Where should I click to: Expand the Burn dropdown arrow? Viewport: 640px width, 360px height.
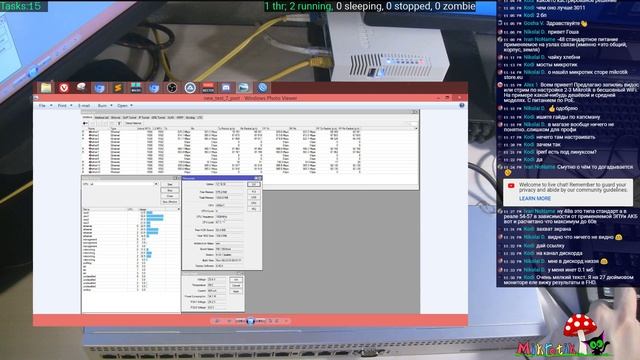click(111, 106)
